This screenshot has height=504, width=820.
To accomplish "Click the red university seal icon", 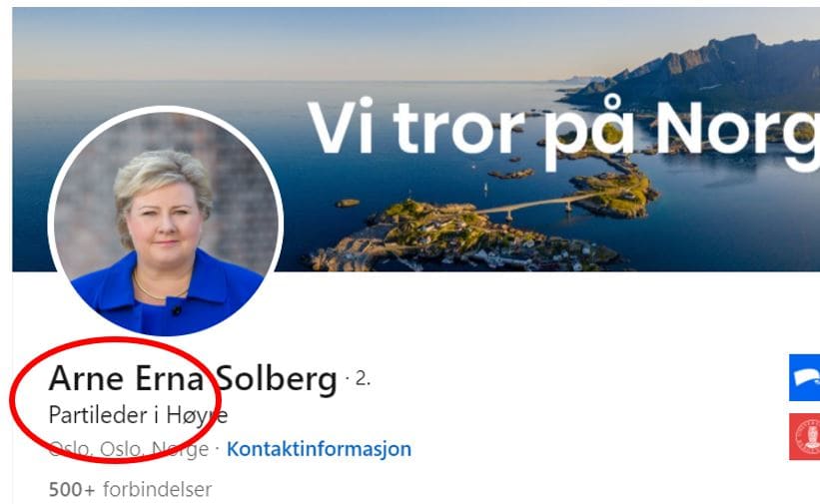I will click(x=805, y=436).
